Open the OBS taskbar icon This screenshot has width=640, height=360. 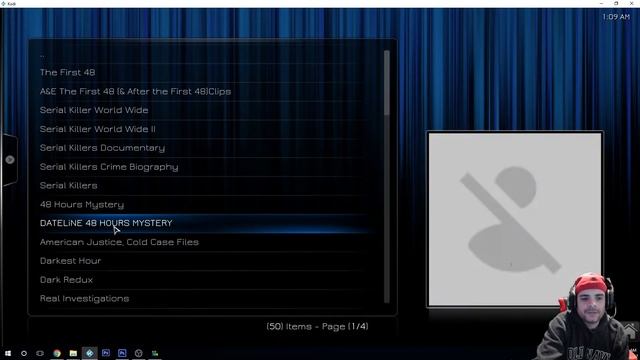point(138,353)
